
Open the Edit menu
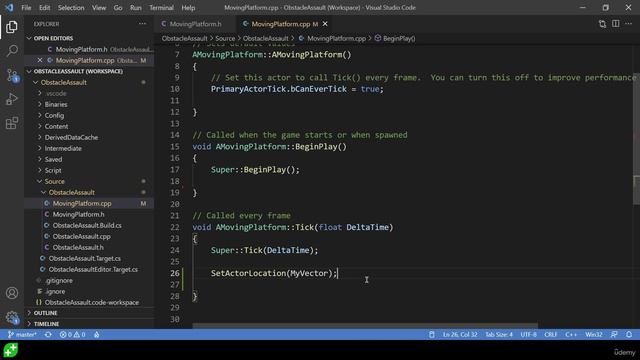coord(44,8)
